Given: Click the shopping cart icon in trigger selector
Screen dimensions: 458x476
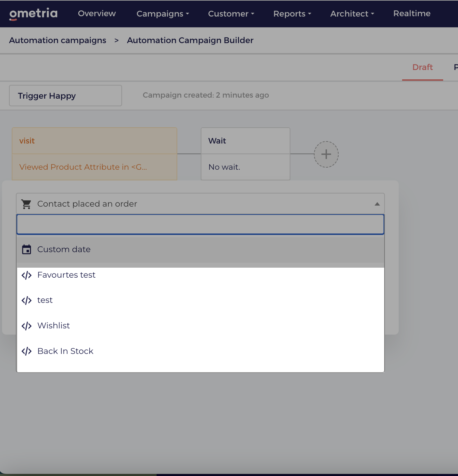Looking at the screenshot, I should [26, 204].
